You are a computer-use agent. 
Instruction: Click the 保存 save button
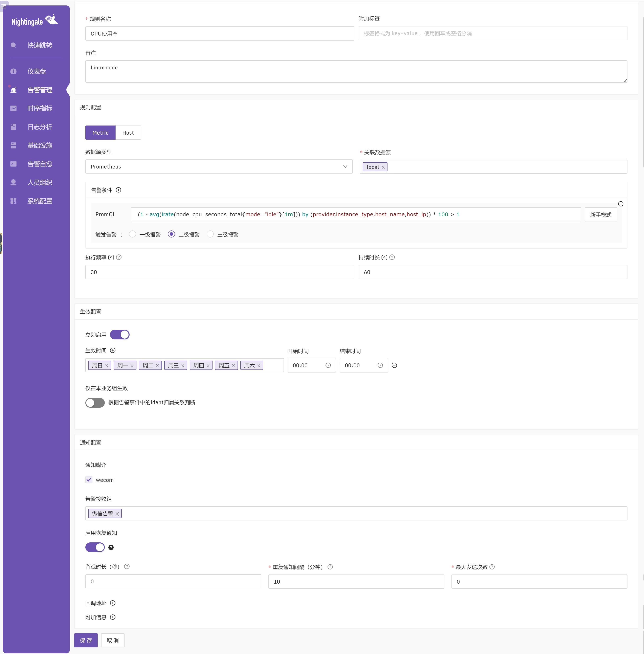(86, 640)
